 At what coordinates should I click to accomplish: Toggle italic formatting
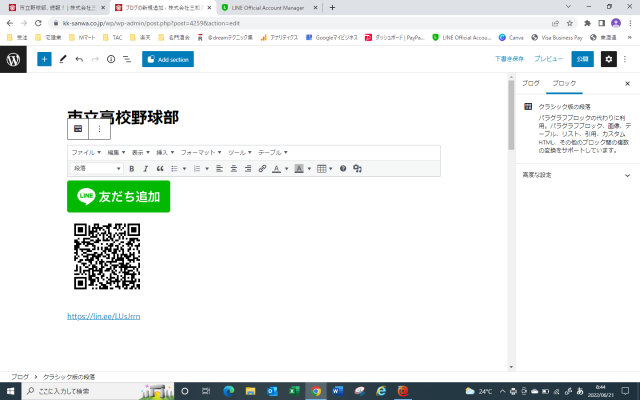click(145, 169)
